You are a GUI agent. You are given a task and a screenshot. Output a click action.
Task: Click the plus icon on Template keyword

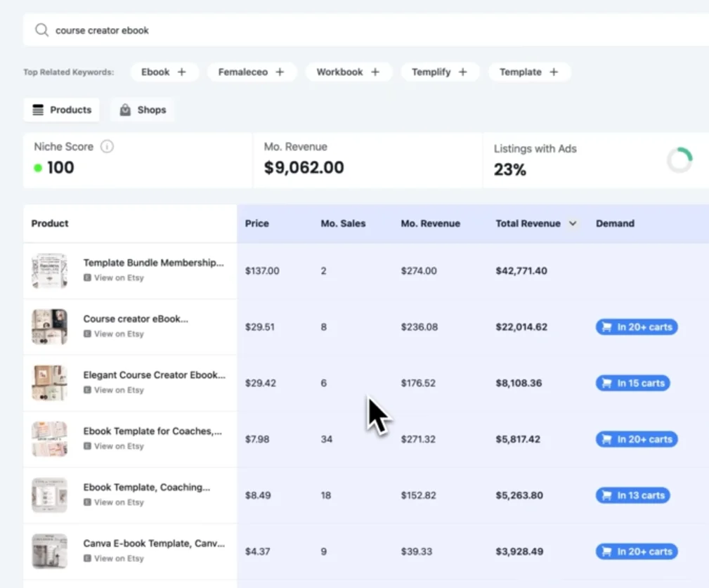[x=554, y=72]
